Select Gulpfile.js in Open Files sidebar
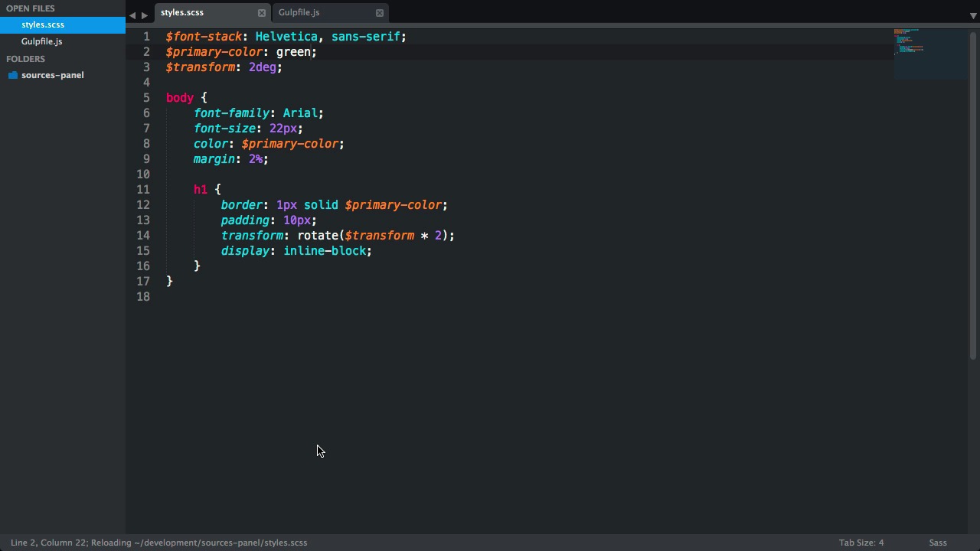The width and height of the screenshot is (980, 551). pos(63,41)
